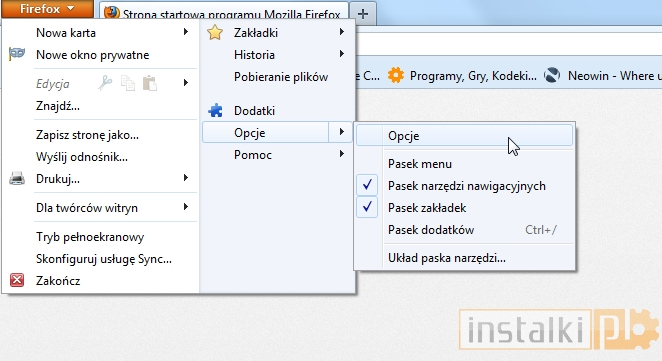662x361 pixels.
Task: Toggle the Firefox orange menu button
Action: click(x=47, y=9)
